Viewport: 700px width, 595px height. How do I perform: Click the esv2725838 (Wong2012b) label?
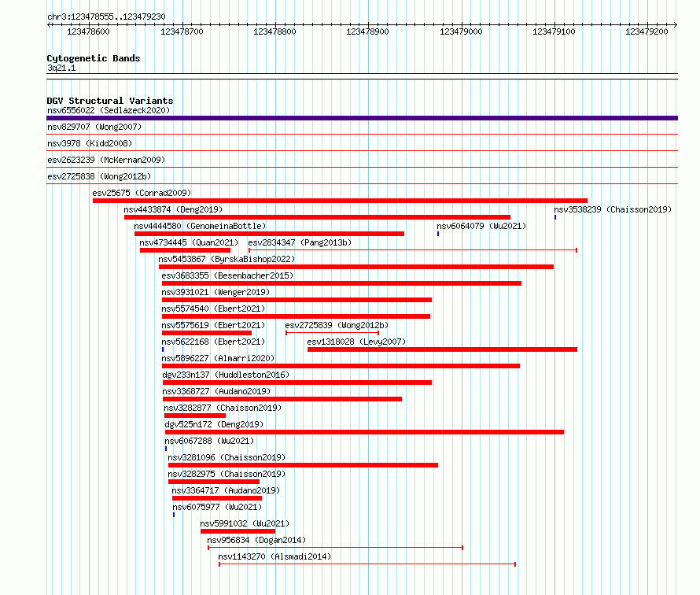click(x=99, y=176)
